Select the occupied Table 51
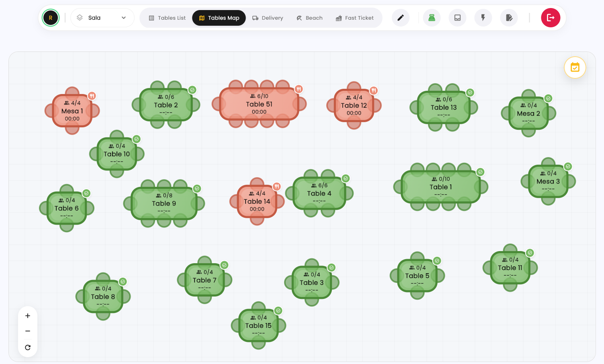This screenshot has width=604, height=364. pyautogui.click(x=259, y=104)
